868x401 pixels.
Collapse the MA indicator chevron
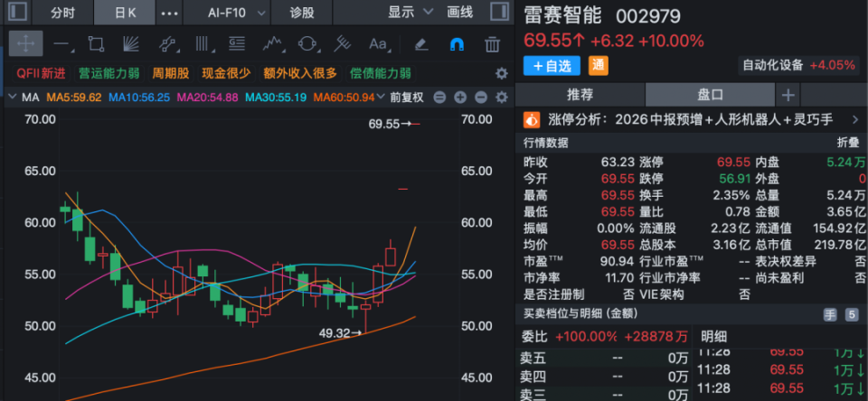pyautogui.click(x=14, y=98)
